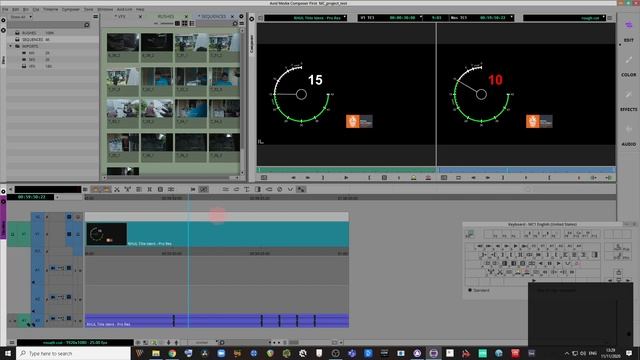This screenshot has width=640, height=360.
Task: Open the Composer menu
Action: [x=71, y=9]
